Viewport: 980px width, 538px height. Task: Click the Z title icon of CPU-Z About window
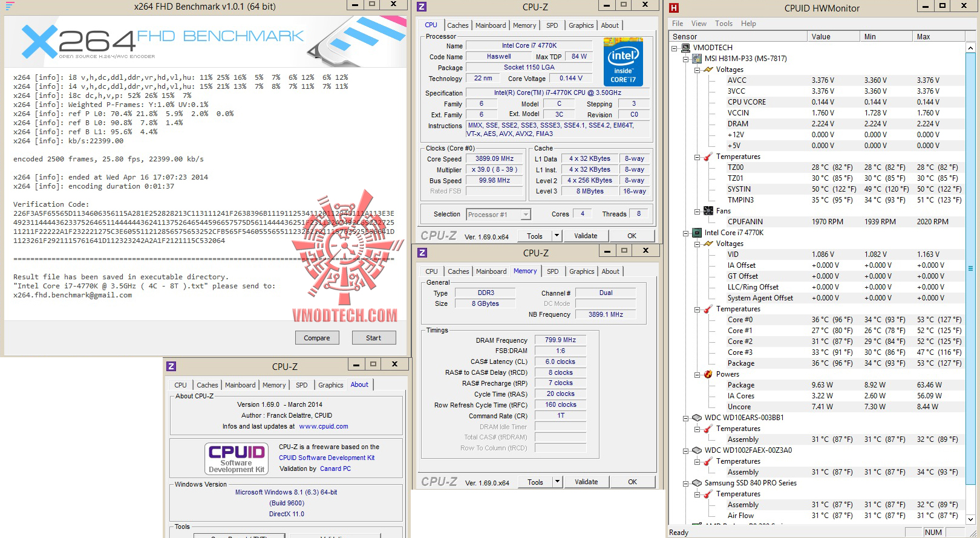click(171, 366)
